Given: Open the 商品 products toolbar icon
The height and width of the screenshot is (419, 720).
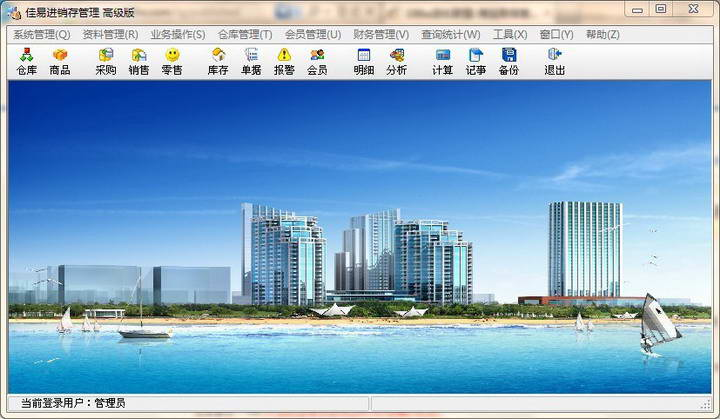Looking at the screenshot, I should point(60,62).
